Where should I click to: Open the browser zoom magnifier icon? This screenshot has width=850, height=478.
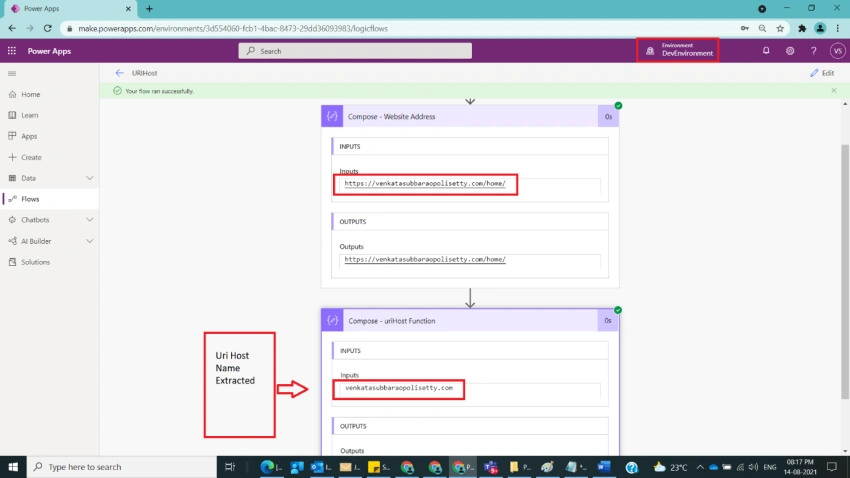[x=762, y=29]
